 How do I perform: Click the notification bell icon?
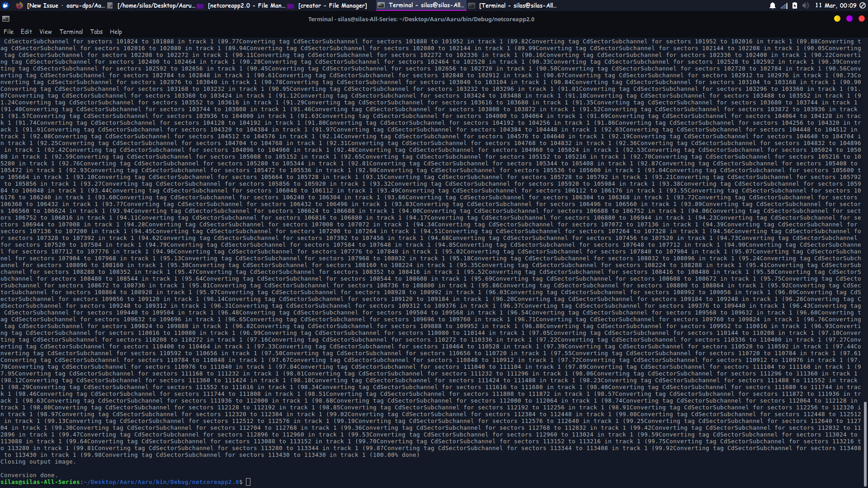[x=773, y=5]
